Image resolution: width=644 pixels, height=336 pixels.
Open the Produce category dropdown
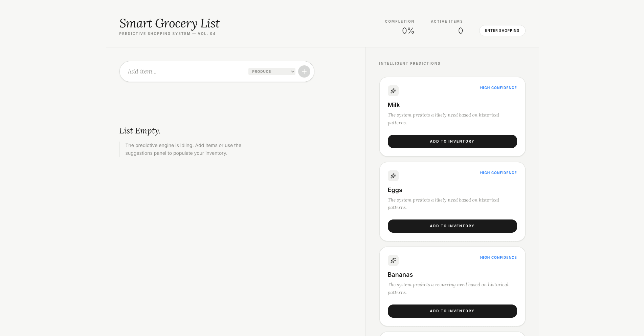(272, 71)
